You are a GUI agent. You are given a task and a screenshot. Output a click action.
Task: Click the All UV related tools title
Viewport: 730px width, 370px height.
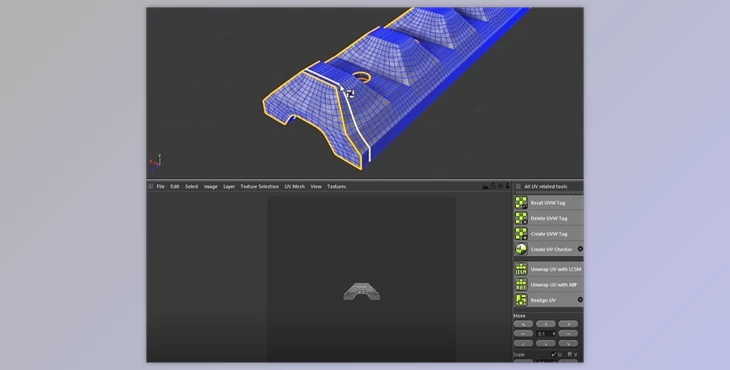coord(546,186)
